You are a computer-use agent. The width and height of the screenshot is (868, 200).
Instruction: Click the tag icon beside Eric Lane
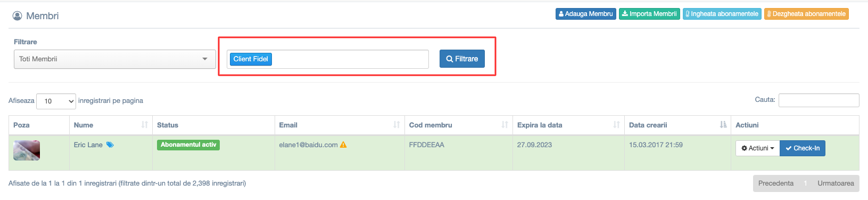tap(110, 145)
